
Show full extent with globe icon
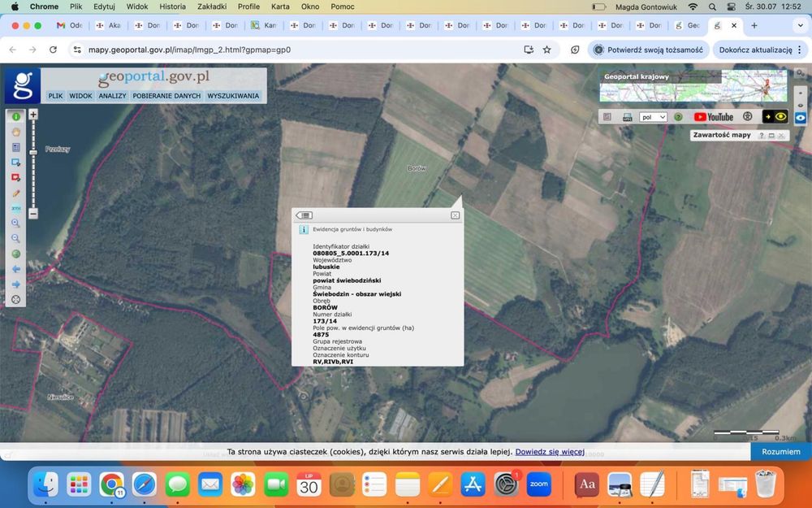[15, 254]
